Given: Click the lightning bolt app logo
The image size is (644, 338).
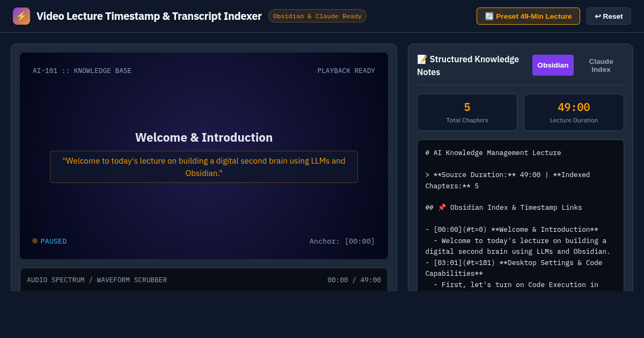Looking at the screenshot, I should (x=21, y=16).
